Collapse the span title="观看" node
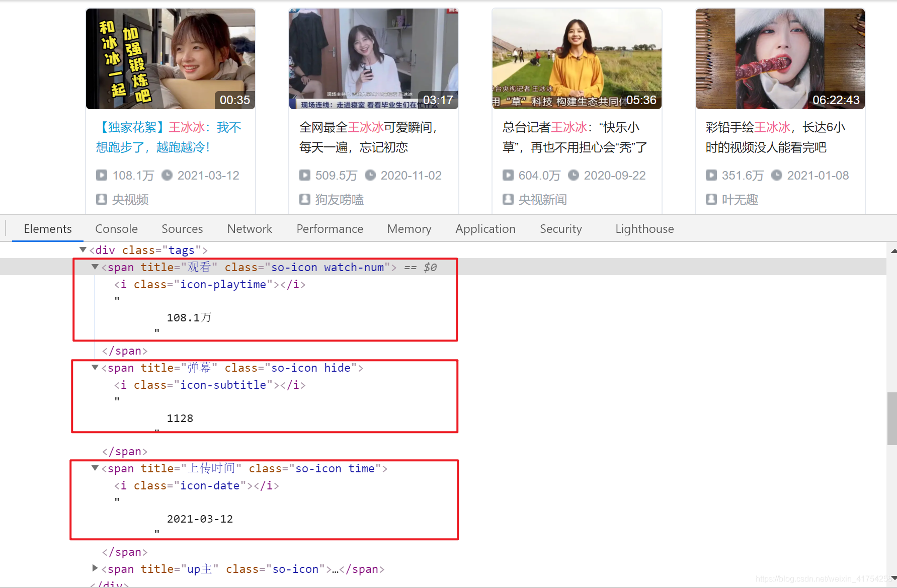 click(x=95, y=267)
